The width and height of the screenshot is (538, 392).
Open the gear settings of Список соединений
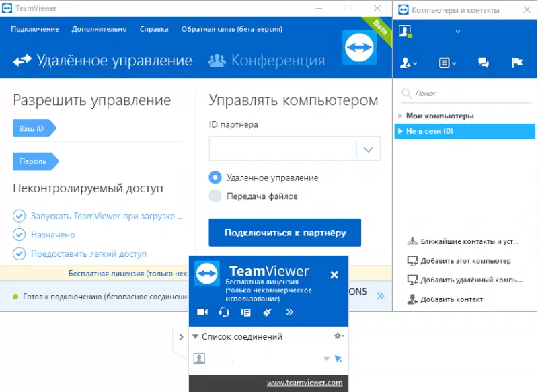[x=337, y=336]
